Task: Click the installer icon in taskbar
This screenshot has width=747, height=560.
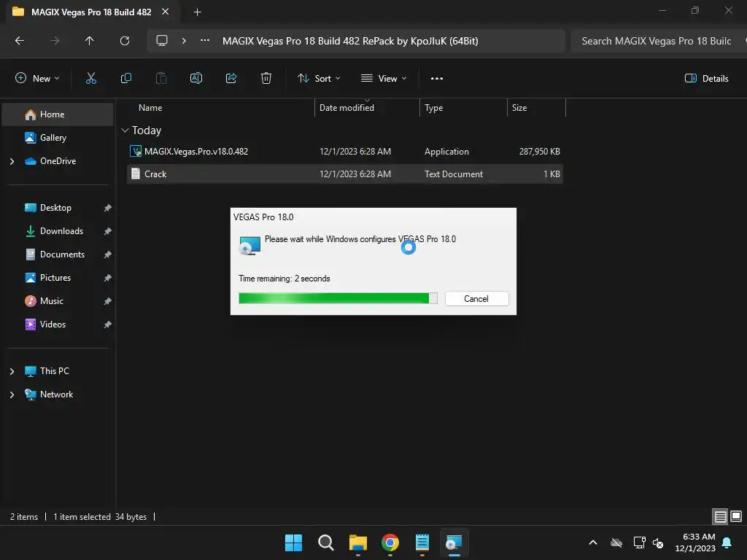Action: 454,542
